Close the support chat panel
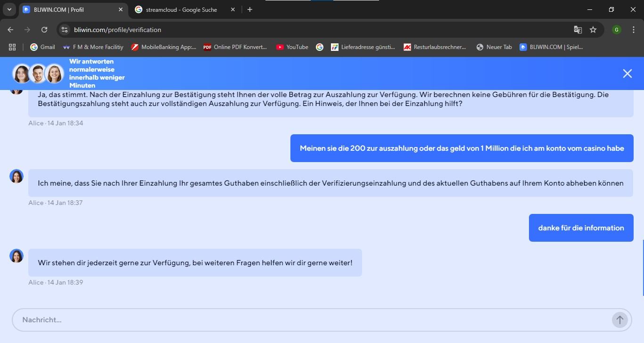 click(627, 73)
